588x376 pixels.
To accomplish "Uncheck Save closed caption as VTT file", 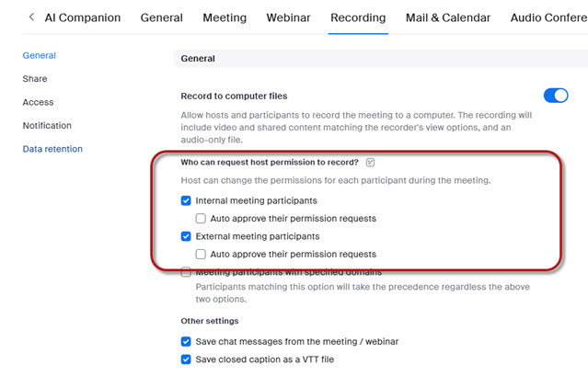I will tap(186, 359).
